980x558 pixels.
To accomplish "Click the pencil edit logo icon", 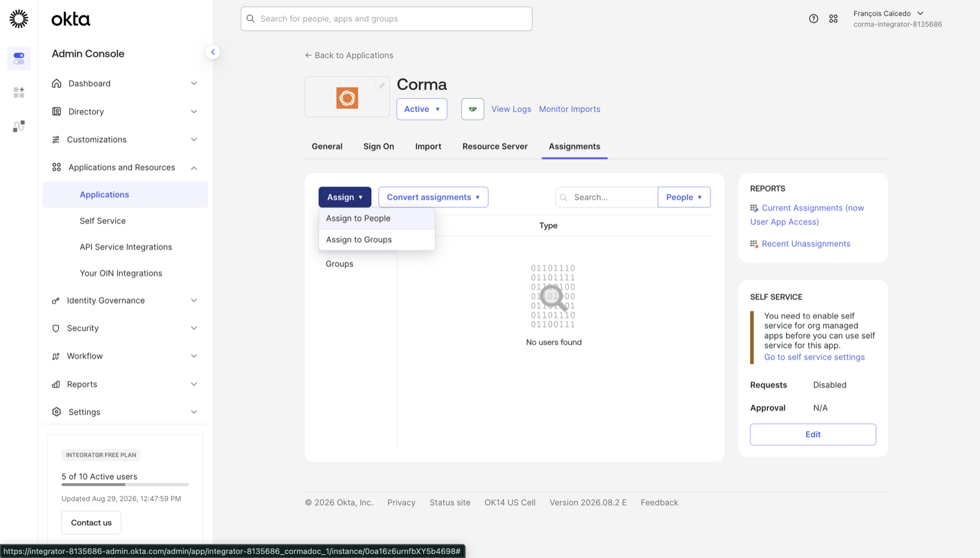I will [382, 86].
